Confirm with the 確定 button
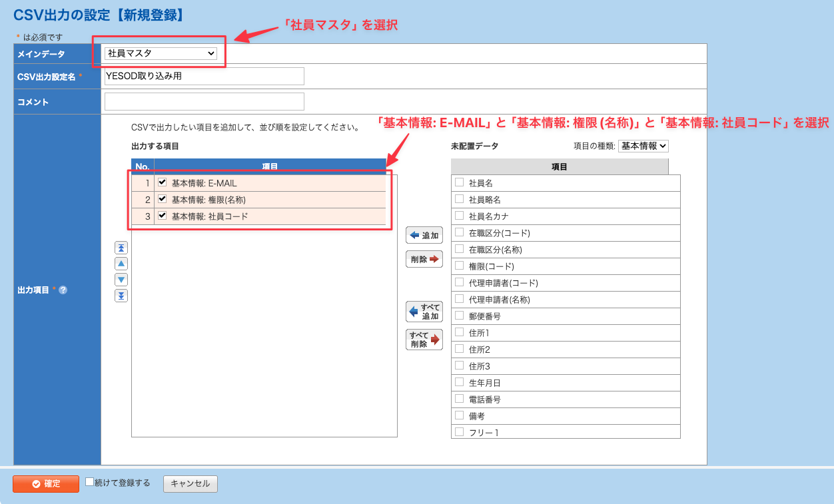This screenshot has width=834, height=504. [46, 484]
